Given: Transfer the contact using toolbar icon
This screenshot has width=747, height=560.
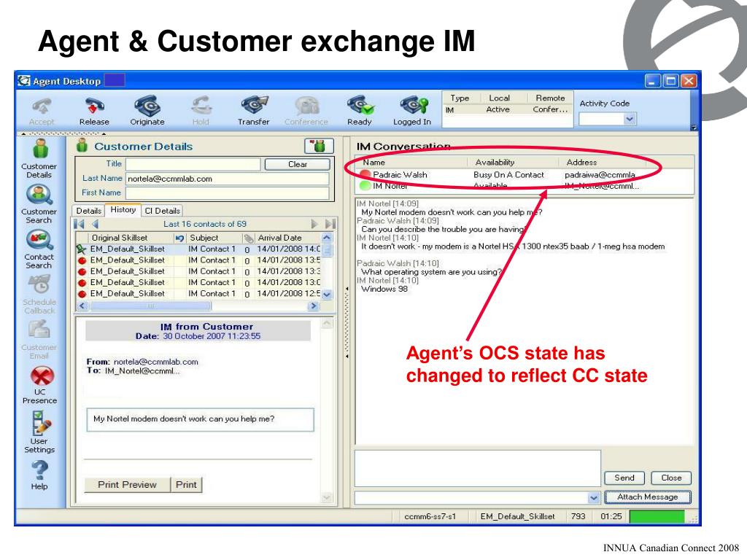Looking at the screenshot, I should (x=254, y=106).
